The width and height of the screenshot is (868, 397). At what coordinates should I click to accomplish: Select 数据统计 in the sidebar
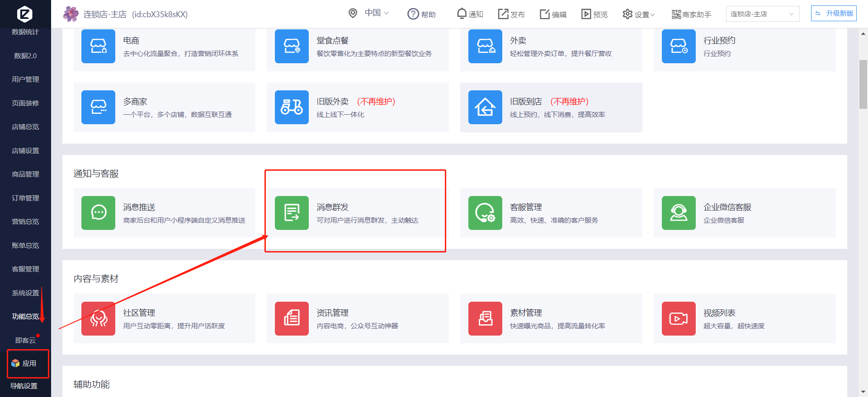coord(25,32)
